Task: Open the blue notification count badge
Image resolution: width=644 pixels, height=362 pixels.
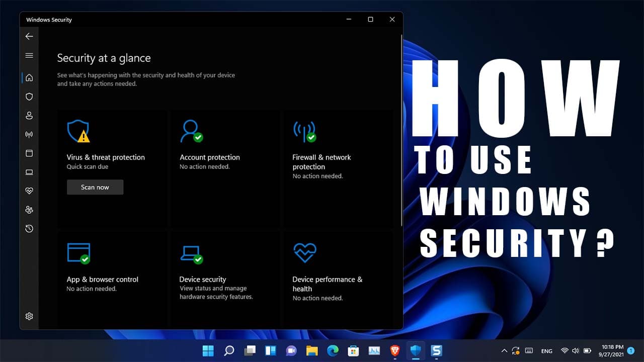Action: click(631, 351)
